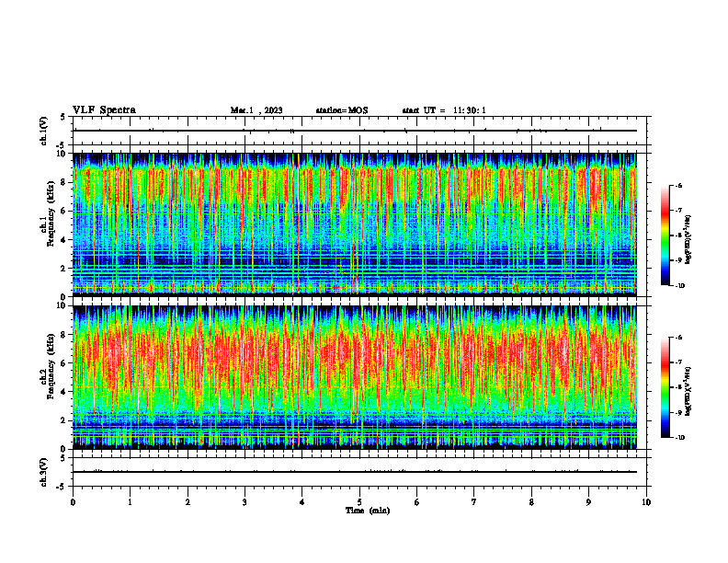
Task: Click the ch.2 color scale log(PSD) unit label
Action: 688,391
